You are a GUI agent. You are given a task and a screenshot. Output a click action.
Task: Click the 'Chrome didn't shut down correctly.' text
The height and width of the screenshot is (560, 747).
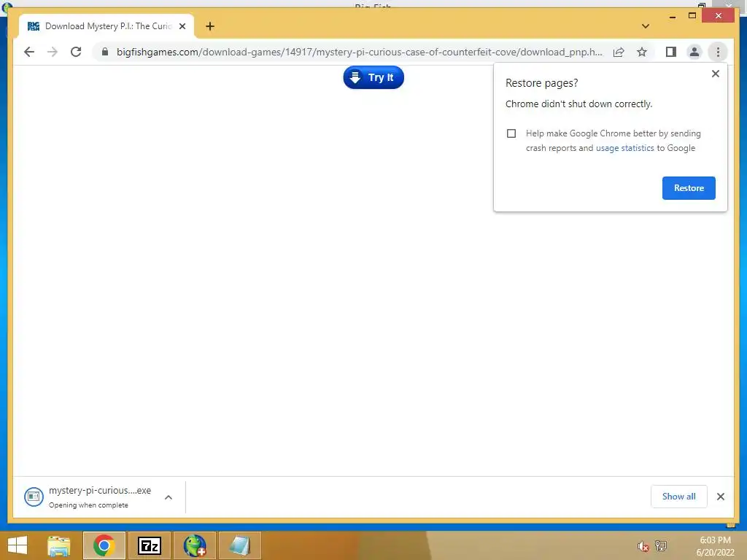pos(578,104)
